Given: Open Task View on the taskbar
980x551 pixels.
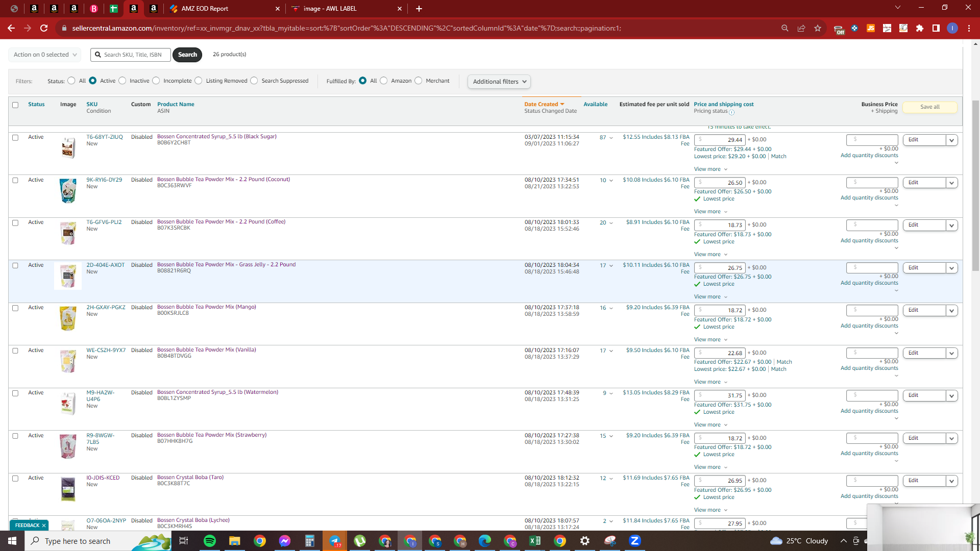Looking at the screenshot, I should point(184,541).
